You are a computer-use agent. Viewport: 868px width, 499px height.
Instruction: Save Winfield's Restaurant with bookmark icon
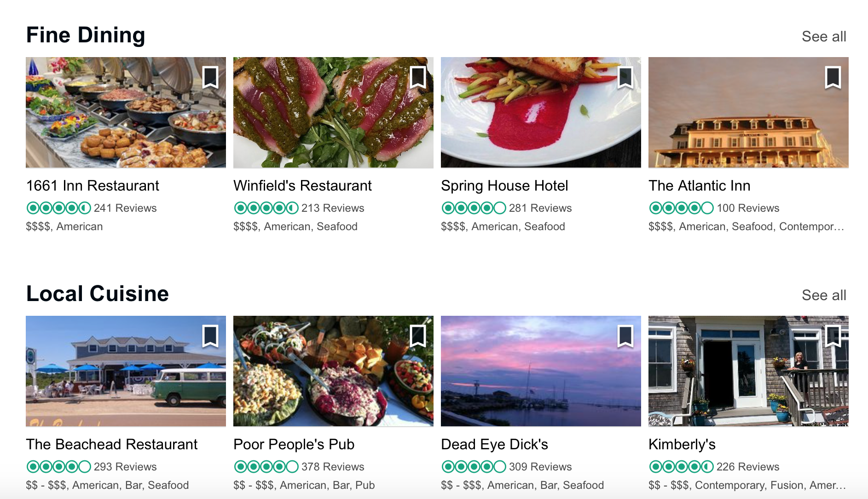(x=418, y=77)
